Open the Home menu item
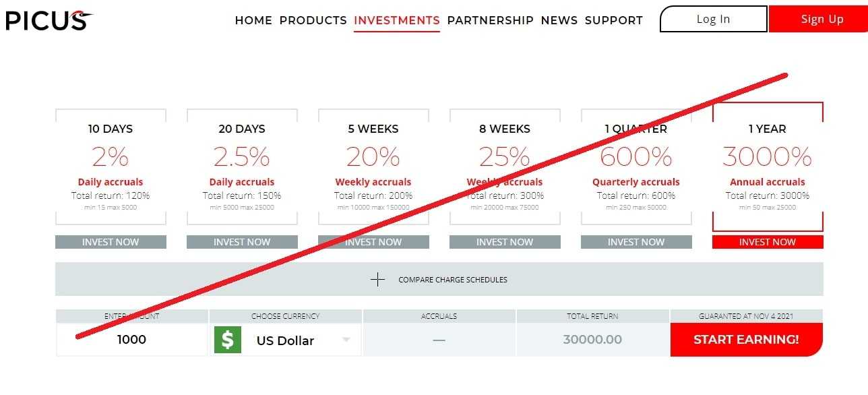The width and height of the screenshot is (868, 395). tap(253, 20)
